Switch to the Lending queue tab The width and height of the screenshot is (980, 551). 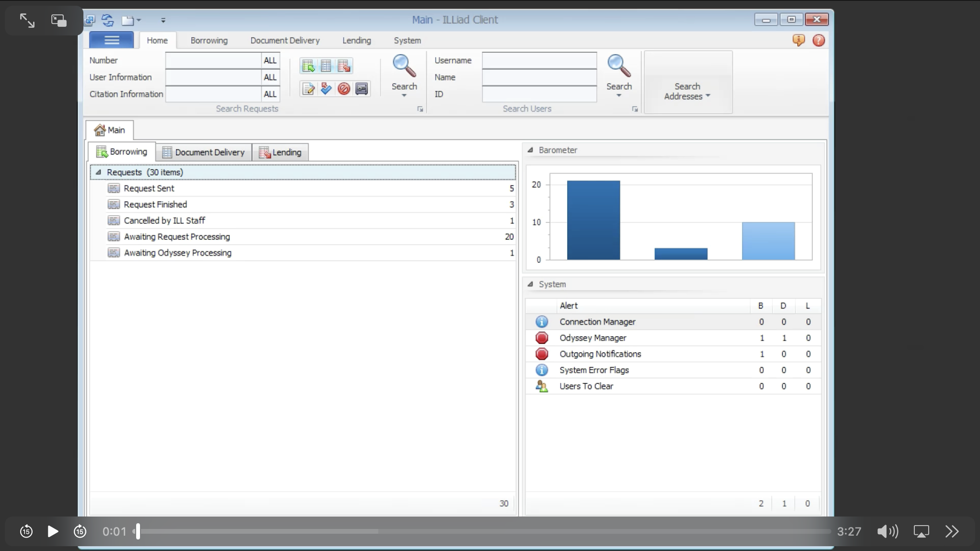280,152
